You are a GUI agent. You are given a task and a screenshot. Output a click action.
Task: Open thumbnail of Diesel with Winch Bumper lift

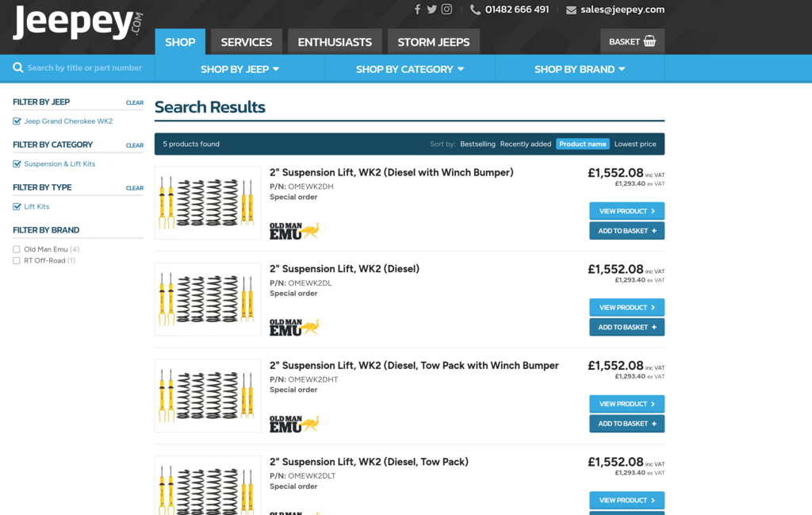click(208, 202)
